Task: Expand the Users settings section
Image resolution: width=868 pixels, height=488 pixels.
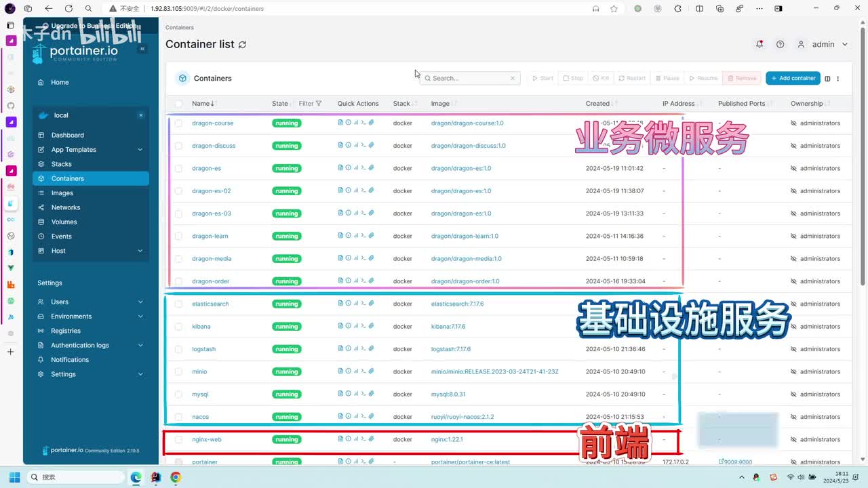Action: (90, 302)
